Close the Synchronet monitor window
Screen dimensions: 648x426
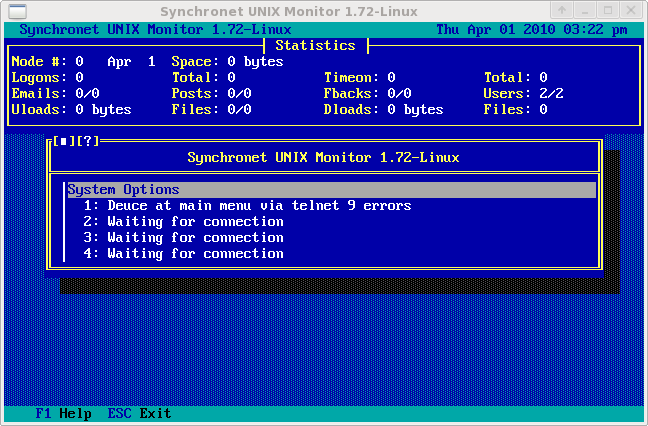click(x=631, y=10)
